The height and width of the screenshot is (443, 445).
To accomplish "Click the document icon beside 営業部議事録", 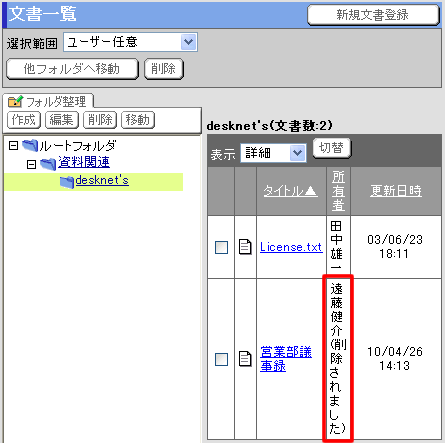I will 245,359.
